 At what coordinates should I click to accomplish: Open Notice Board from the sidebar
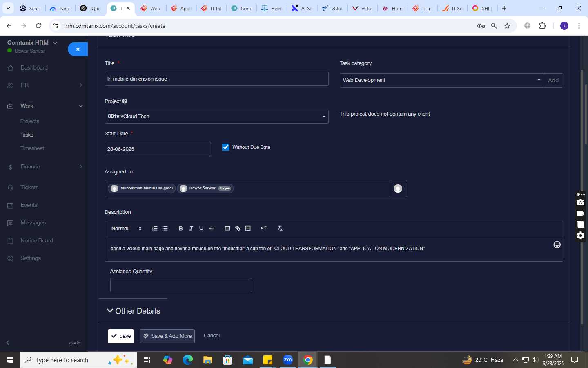coord(37,240)
